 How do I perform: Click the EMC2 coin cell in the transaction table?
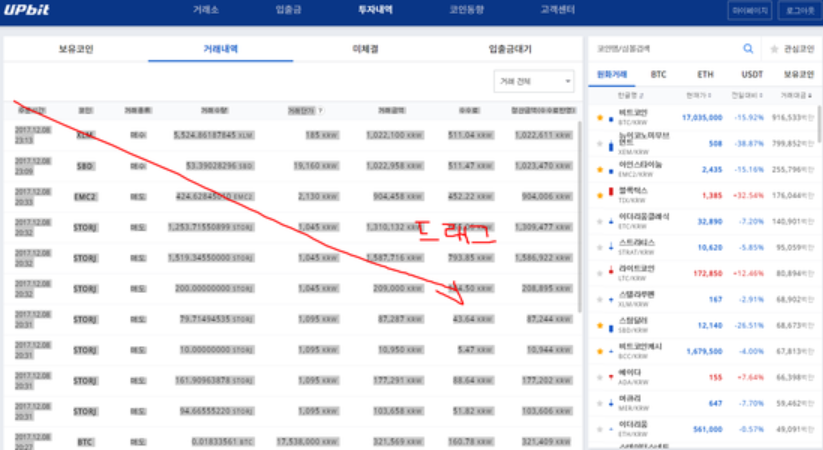pyautogui.click(x=85, y=197)
